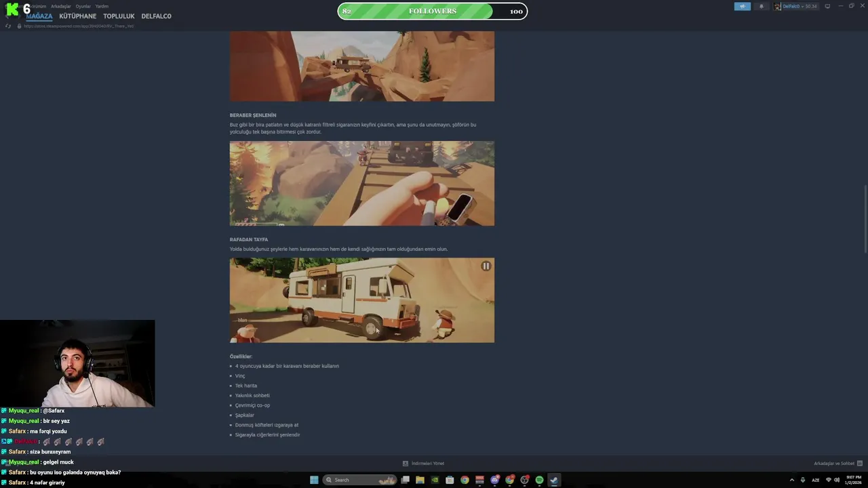
Task: Click the feature line 'Çevrimiçi co-op'
Action: pos(252,405)
